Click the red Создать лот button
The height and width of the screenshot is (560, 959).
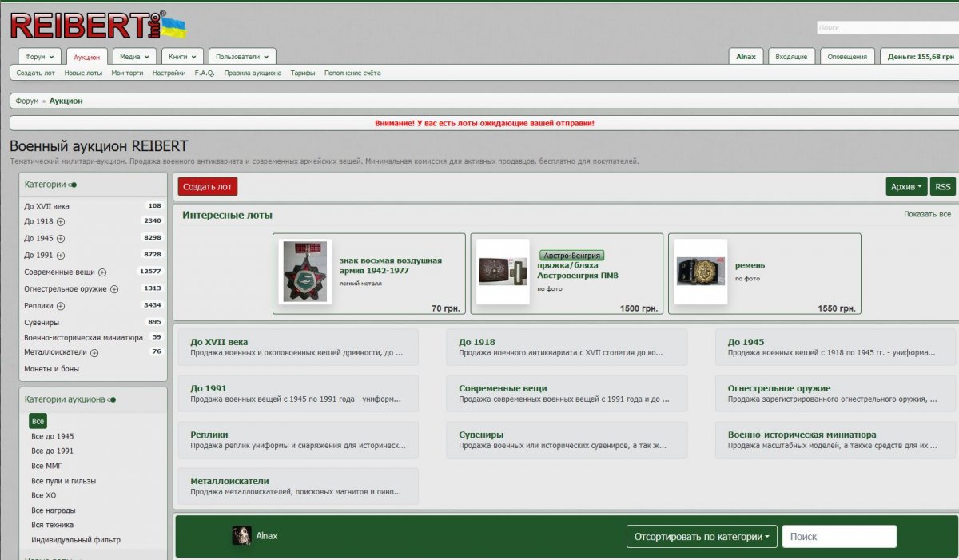207,186
